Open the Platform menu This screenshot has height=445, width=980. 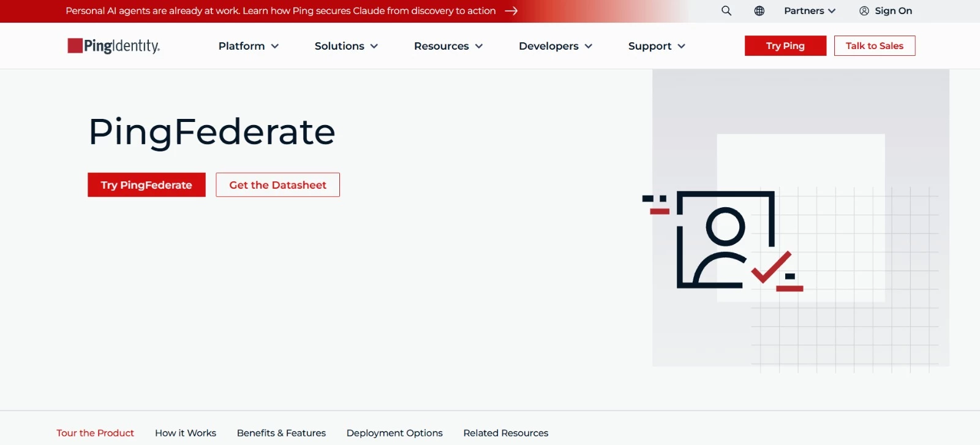tap(249, 46)
